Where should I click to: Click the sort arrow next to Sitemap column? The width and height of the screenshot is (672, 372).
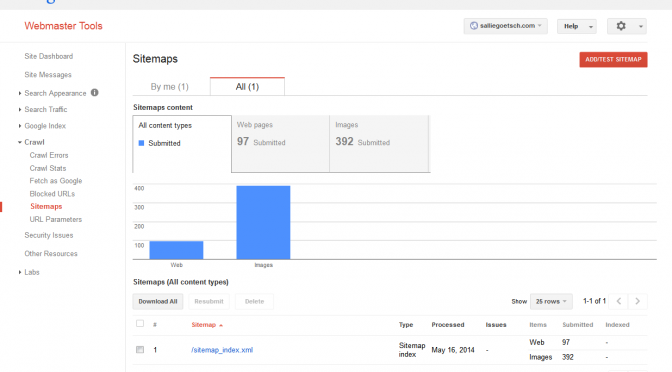(221, 325)
